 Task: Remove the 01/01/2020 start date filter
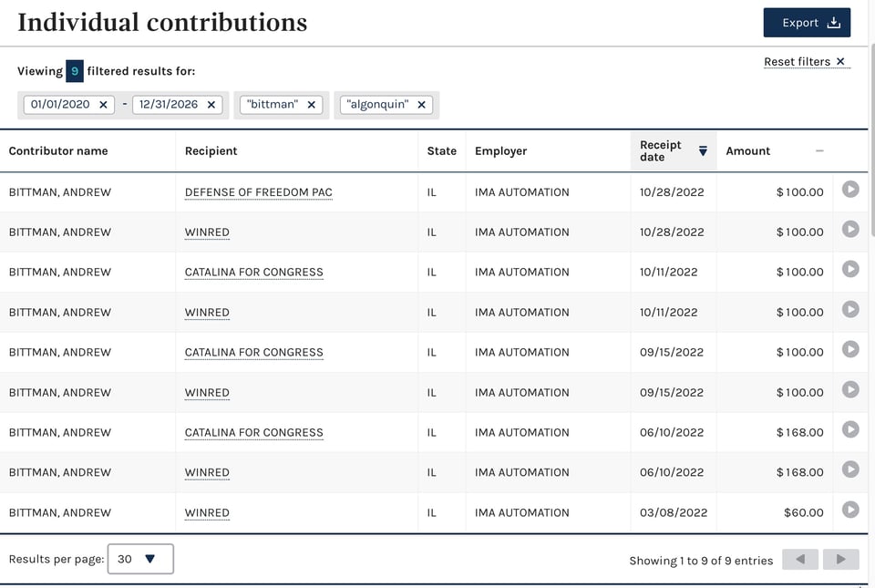click(x=103, y=105)
